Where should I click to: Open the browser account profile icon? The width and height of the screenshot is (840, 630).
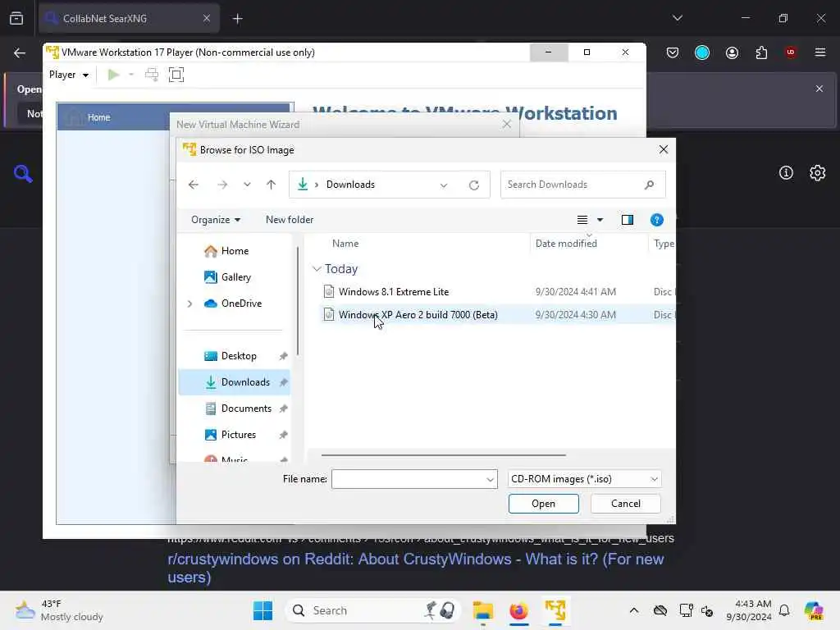(x=732, y=52)
